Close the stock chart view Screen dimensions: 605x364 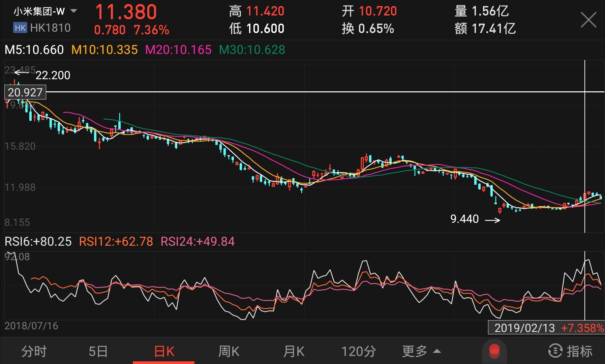point(588,20)
